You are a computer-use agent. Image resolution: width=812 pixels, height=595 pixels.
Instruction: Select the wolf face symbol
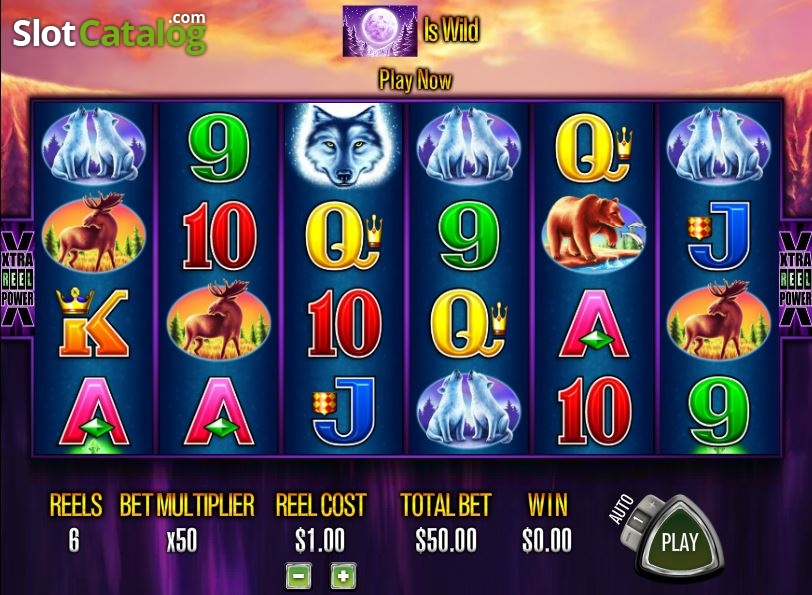343,145
